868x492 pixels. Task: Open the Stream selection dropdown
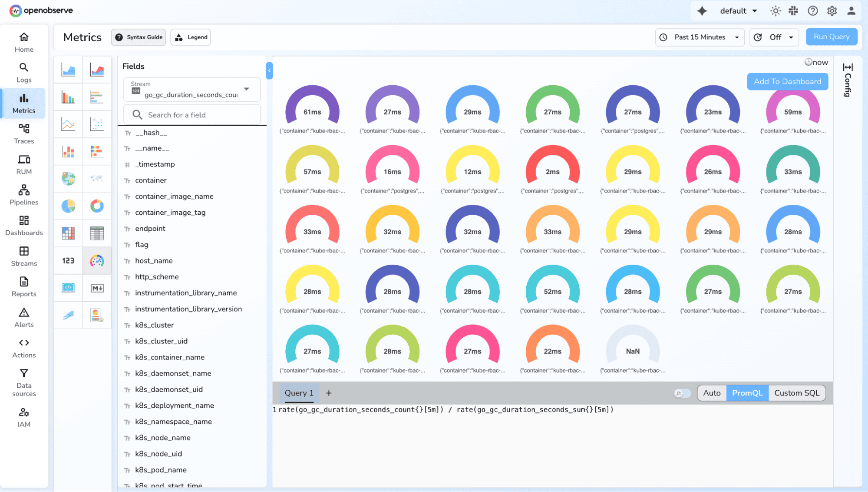pyautogui.click(x=191, y=90)
